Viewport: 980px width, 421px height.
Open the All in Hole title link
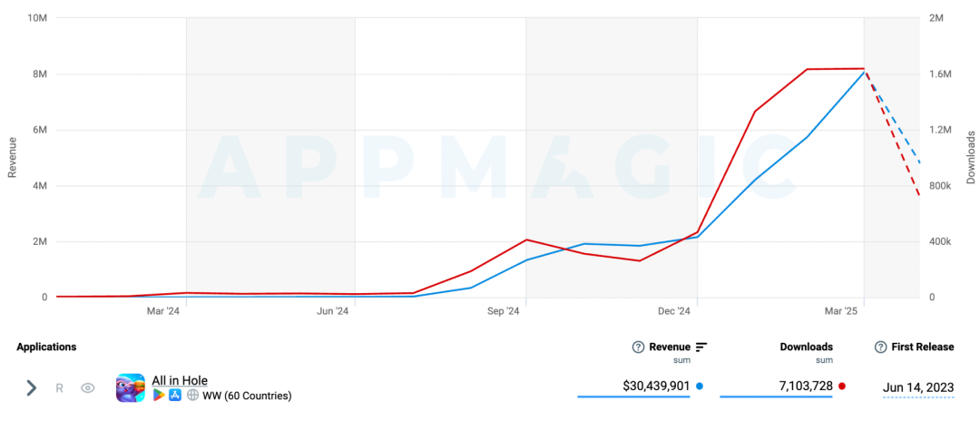(180, 380)
